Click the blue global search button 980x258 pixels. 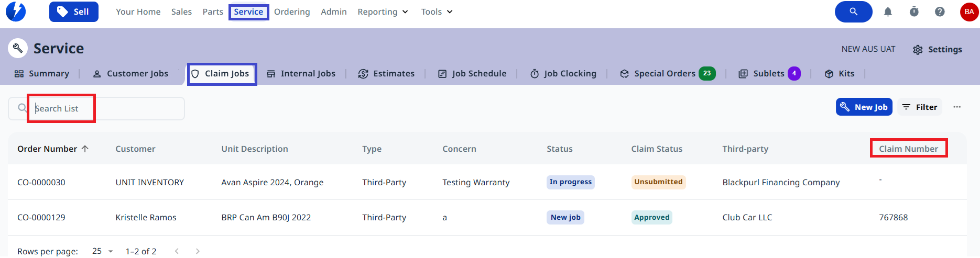point(853,12)
